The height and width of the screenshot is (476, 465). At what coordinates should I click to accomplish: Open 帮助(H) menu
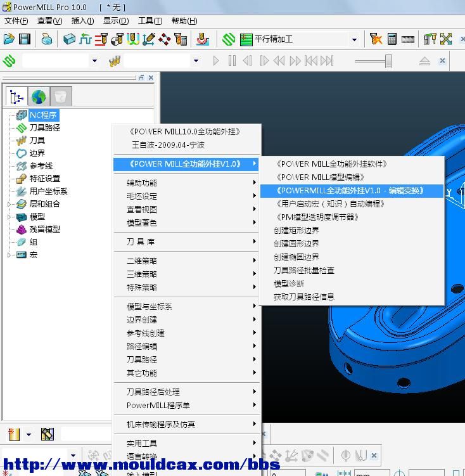coord(184,21)
